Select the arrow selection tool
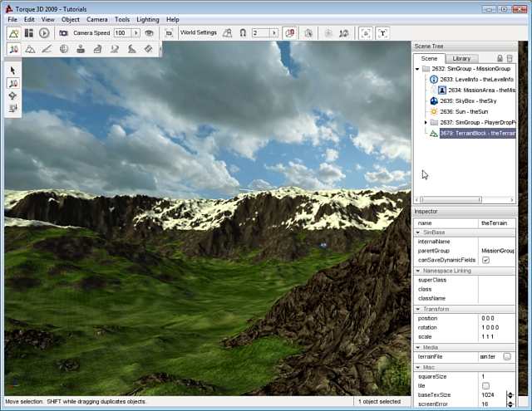Image resolution: width=532 pixels, height=411 pixels. (x=13, y=71)
